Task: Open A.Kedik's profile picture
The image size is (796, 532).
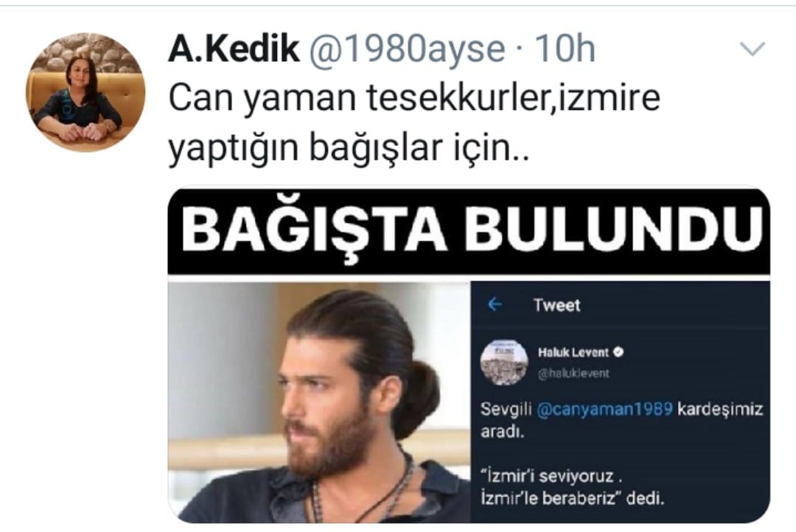Action: tap(85, 92)
